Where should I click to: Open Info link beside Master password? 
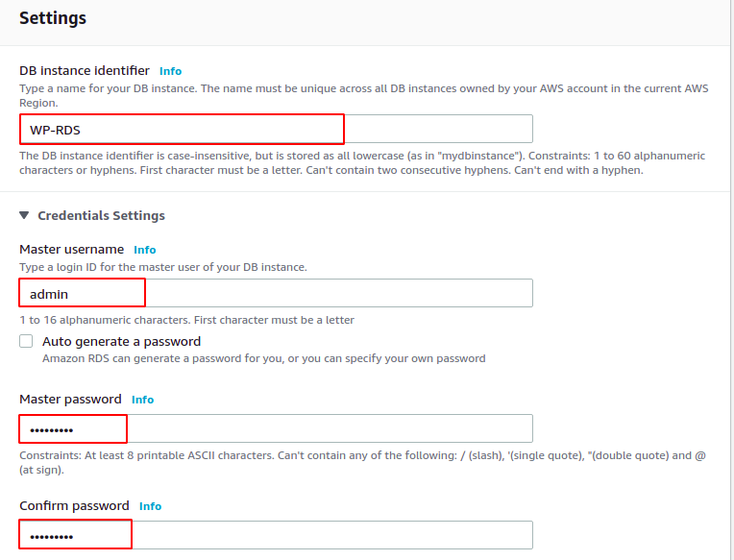pos(142,400)
